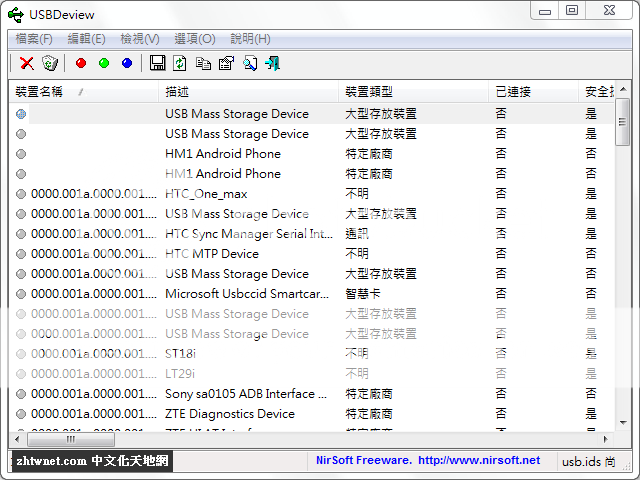
Task: Click 智慧卡 device type cell
Action: tap(363, 294)
